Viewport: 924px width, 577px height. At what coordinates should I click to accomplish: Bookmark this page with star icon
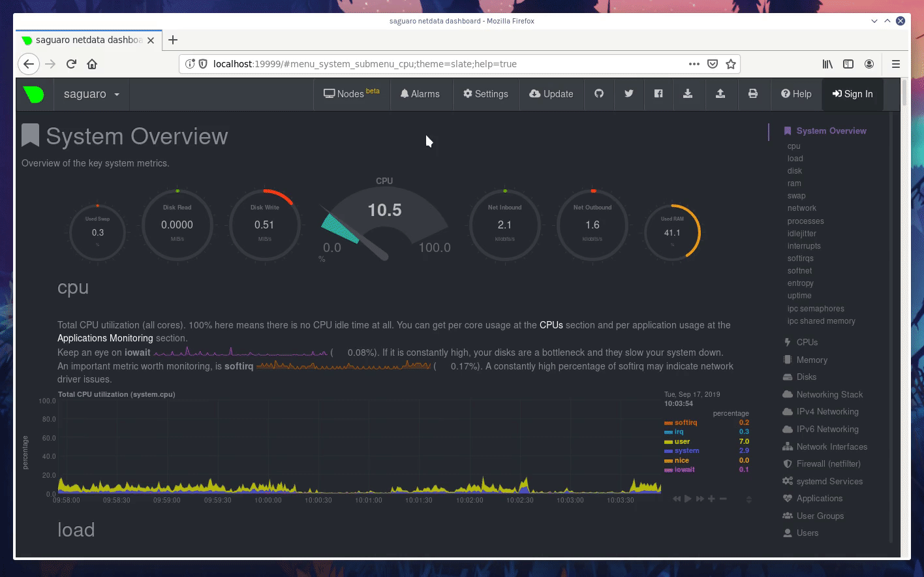[731, 64]
